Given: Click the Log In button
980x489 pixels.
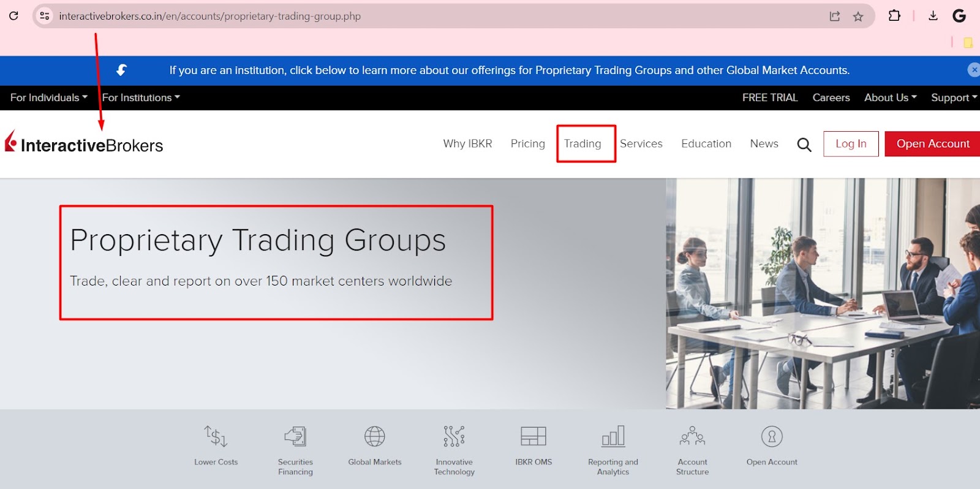Looking at the screenshot, I should 851,143.
